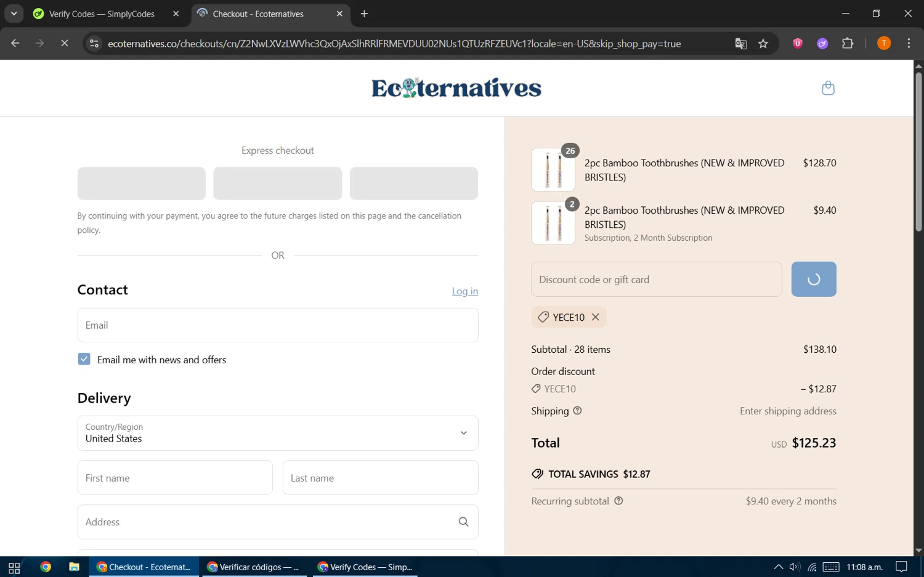Stop page loading in browser toolbar
924x577 pixels.
click(64, 44)
